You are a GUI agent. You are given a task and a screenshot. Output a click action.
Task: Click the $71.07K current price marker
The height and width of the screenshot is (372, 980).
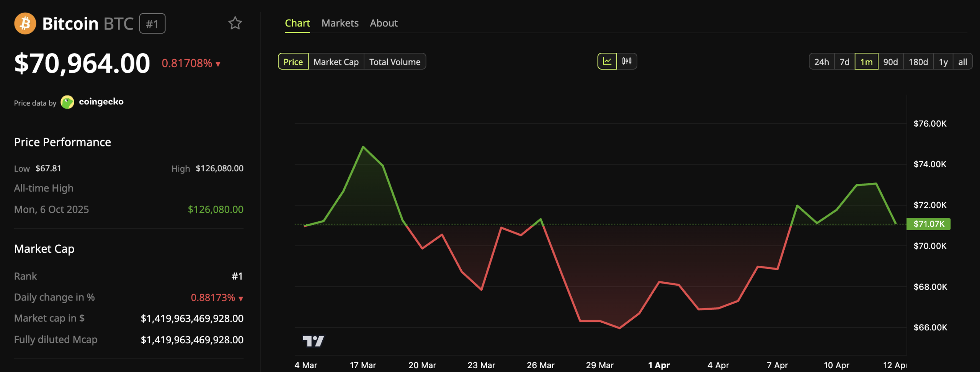click(x=928, y=224)
